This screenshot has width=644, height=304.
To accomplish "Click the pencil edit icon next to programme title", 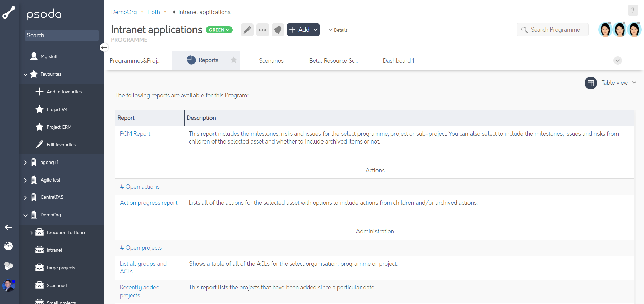I will pyautogui.click(x=247, y=30).
